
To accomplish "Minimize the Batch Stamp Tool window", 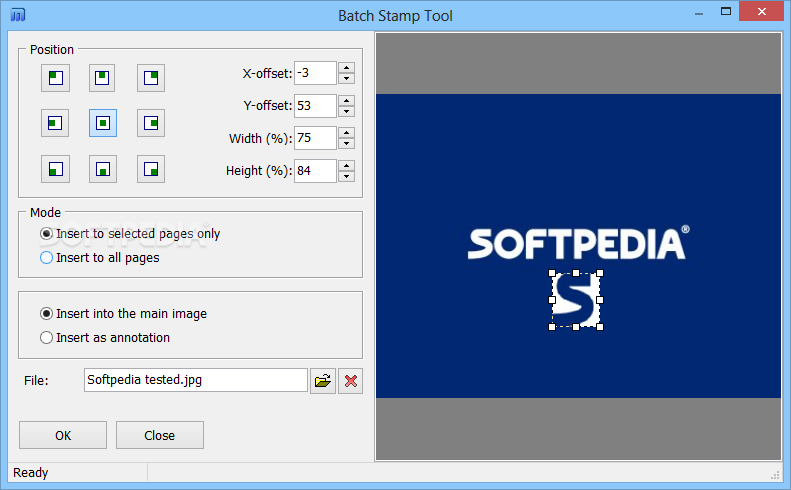I will coord(699,14).
